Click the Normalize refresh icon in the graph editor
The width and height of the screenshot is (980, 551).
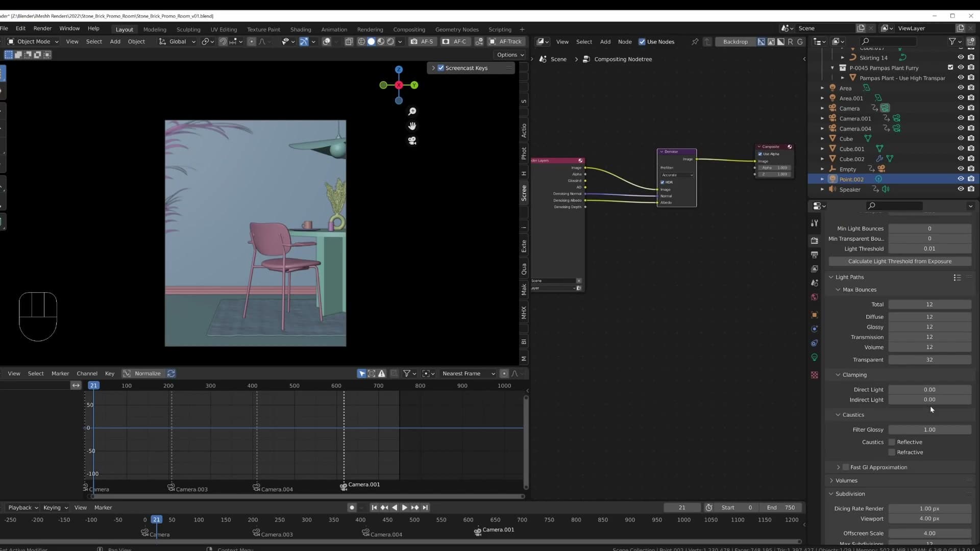click(171, 373)
